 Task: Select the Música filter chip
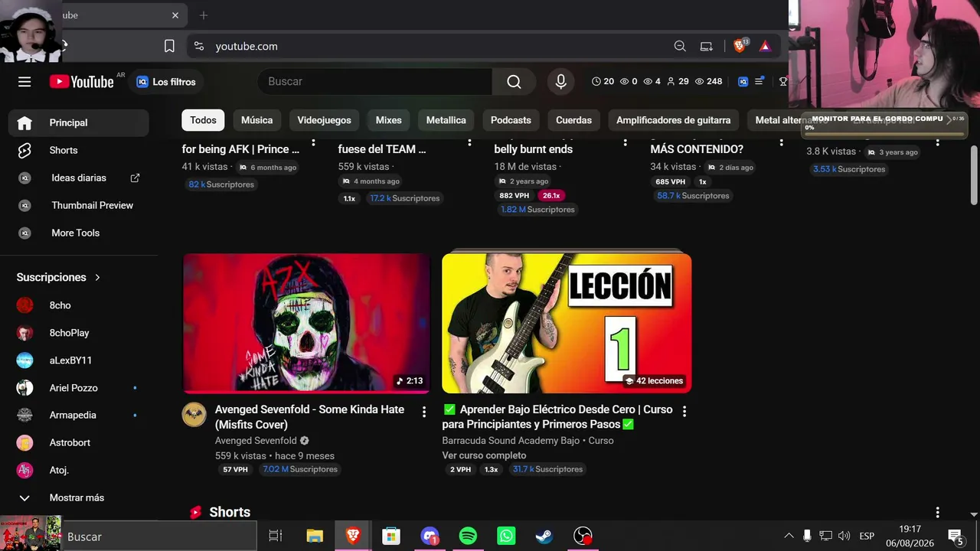coord(256,120)
